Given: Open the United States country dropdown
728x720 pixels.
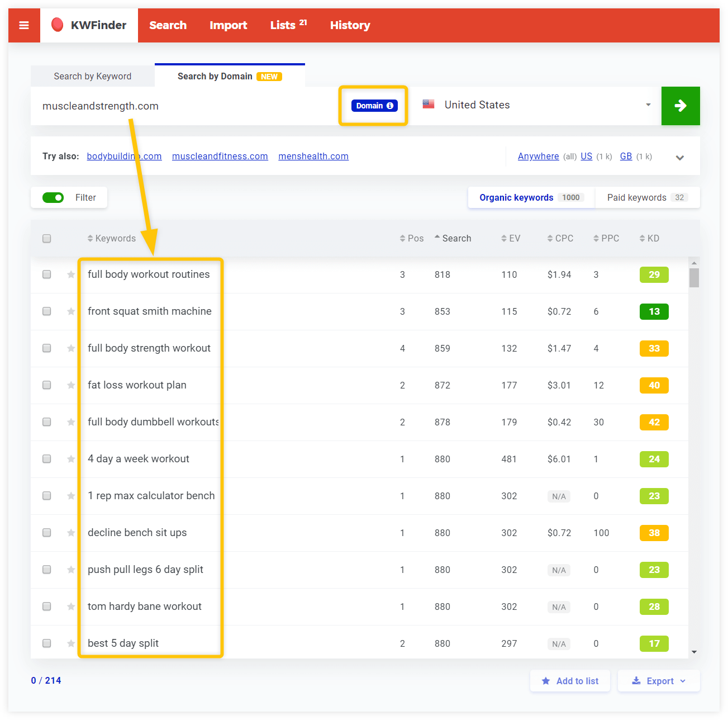Looking at the screenshot, I should pos(536,105).
